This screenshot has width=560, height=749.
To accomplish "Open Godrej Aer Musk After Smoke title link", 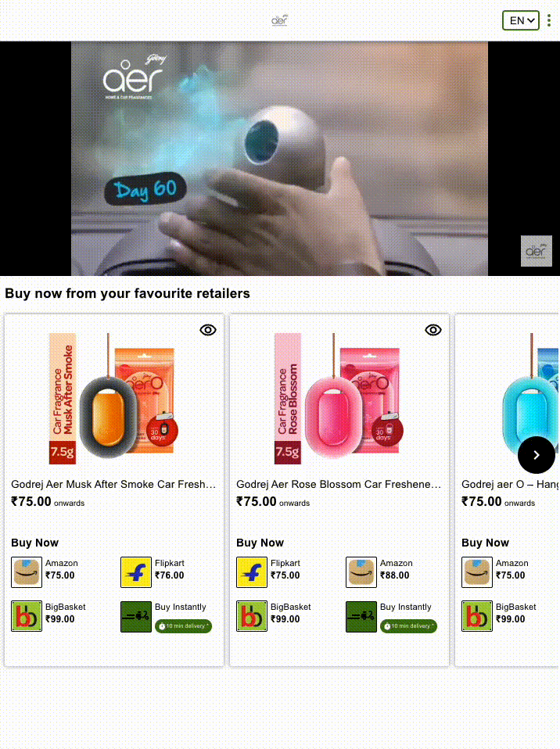I will (x=113, y=484).
